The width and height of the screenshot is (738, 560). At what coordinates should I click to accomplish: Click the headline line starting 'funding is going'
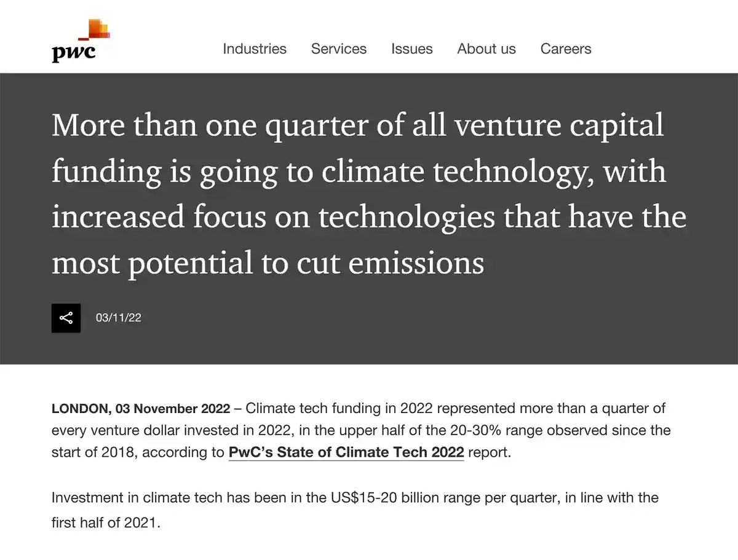[359, 172]
